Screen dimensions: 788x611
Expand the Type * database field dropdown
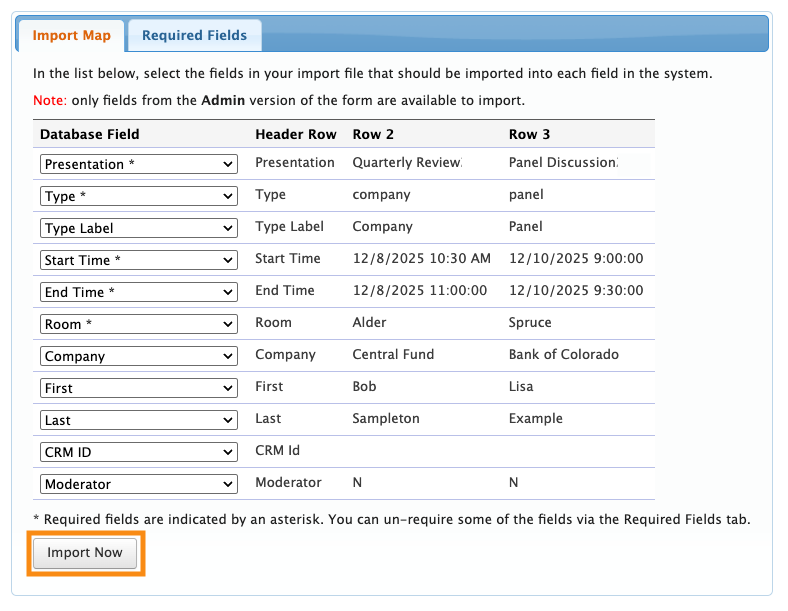(x=139, y=196)
